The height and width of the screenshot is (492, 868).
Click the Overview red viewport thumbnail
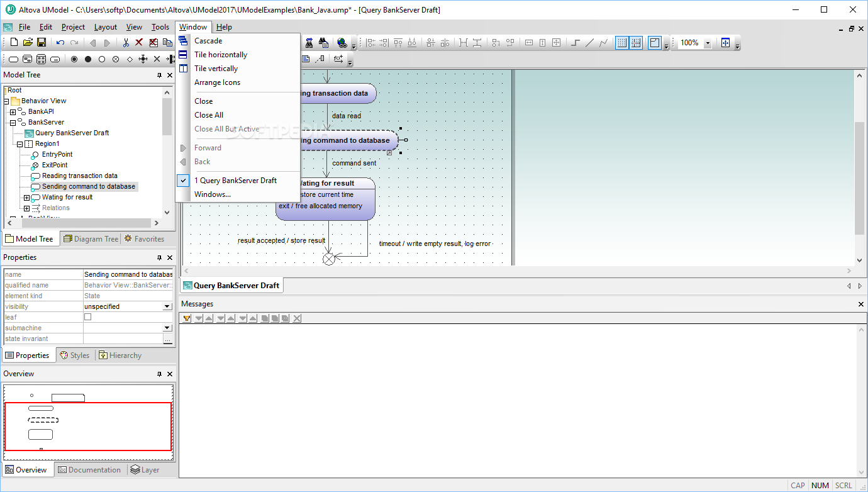tap(88, 427)
